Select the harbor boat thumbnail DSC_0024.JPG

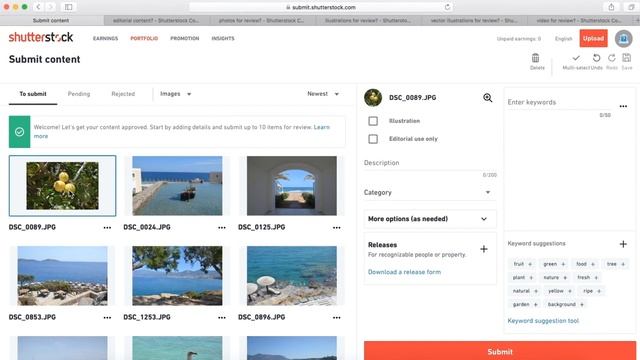177,186
